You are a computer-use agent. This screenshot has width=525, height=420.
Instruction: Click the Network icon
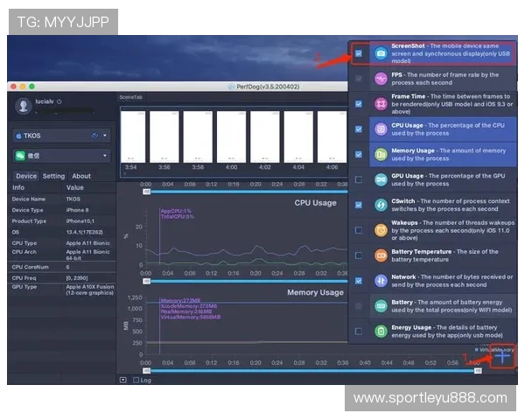coord(381,281)
